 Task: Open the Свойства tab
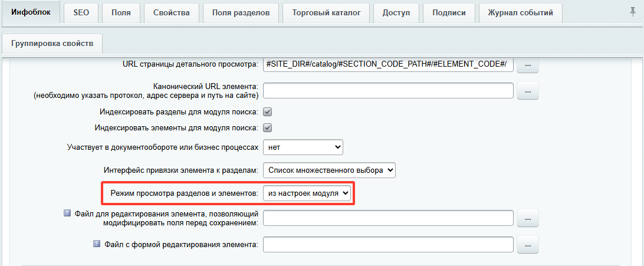[x=171, y=13]
